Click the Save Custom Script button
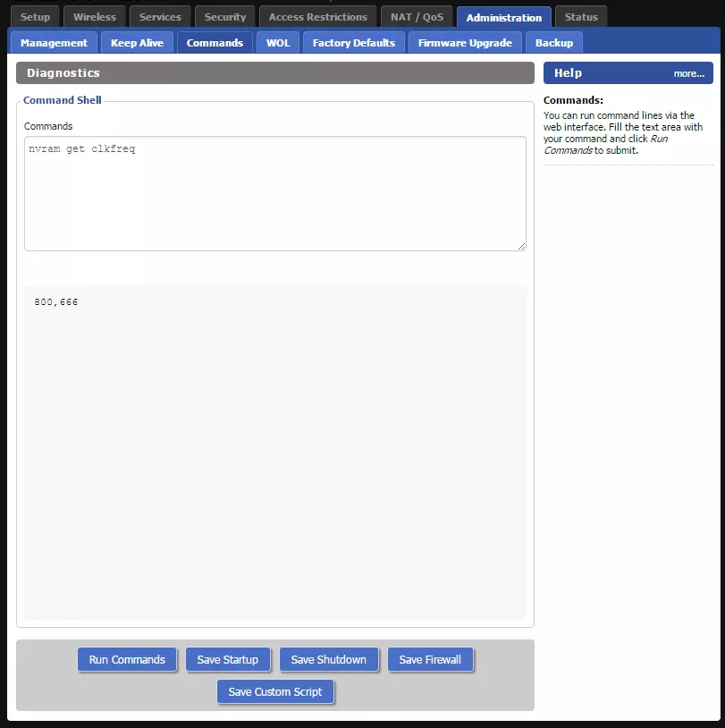 pos(275,692)
